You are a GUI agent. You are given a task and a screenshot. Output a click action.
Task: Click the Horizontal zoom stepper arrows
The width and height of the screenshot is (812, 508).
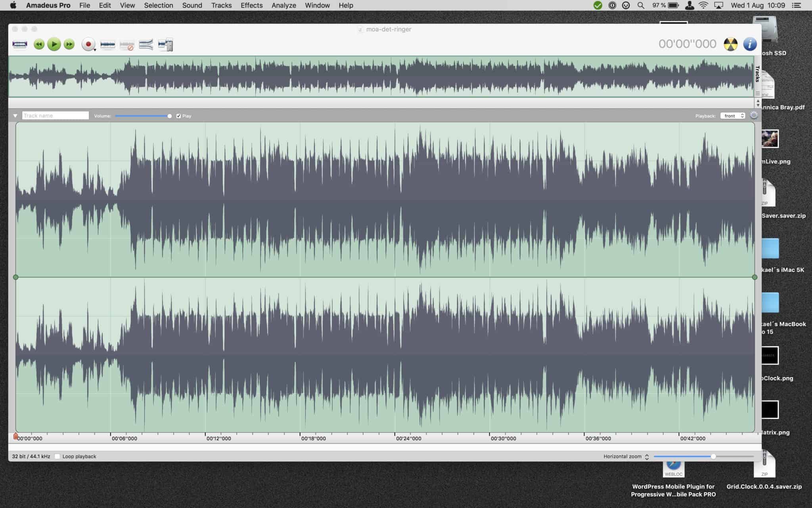coord(647,457)
